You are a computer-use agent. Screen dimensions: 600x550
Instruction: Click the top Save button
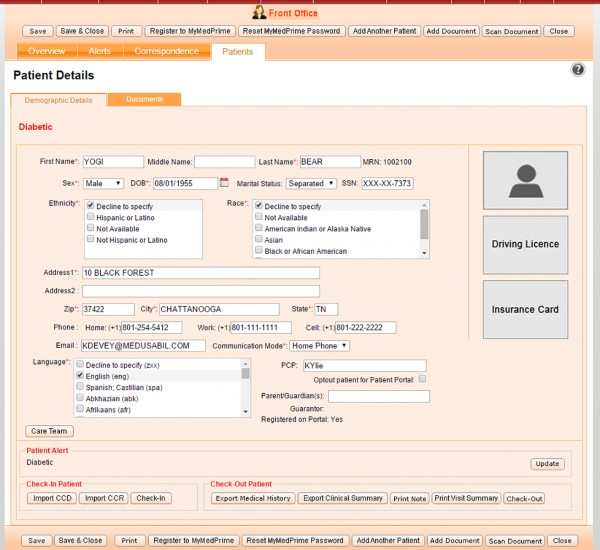(x=38, y=31)
